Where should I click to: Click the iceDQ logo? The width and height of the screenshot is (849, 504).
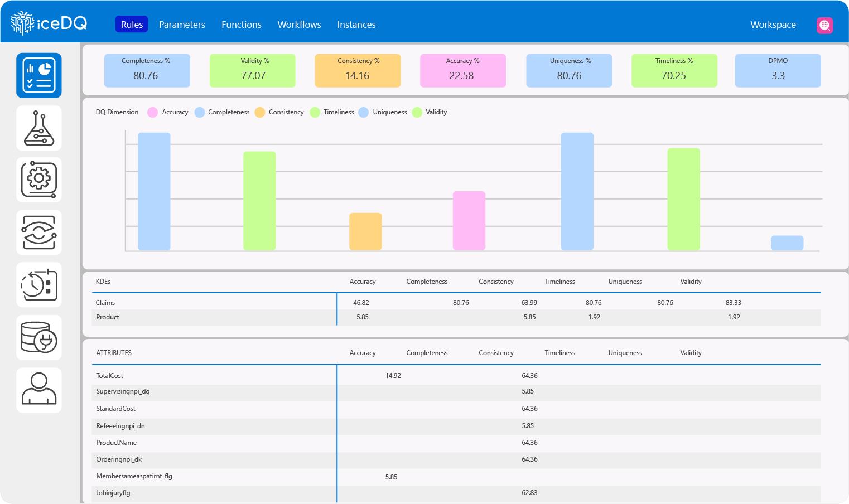coord(49,23)
